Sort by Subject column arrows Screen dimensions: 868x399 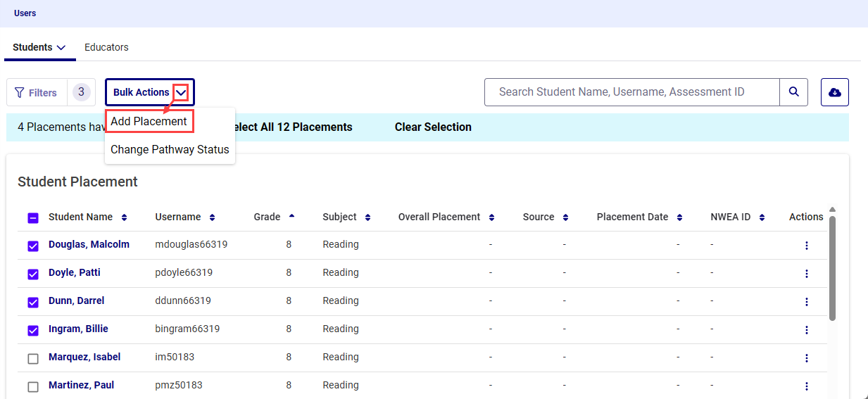tap(367, 217)
